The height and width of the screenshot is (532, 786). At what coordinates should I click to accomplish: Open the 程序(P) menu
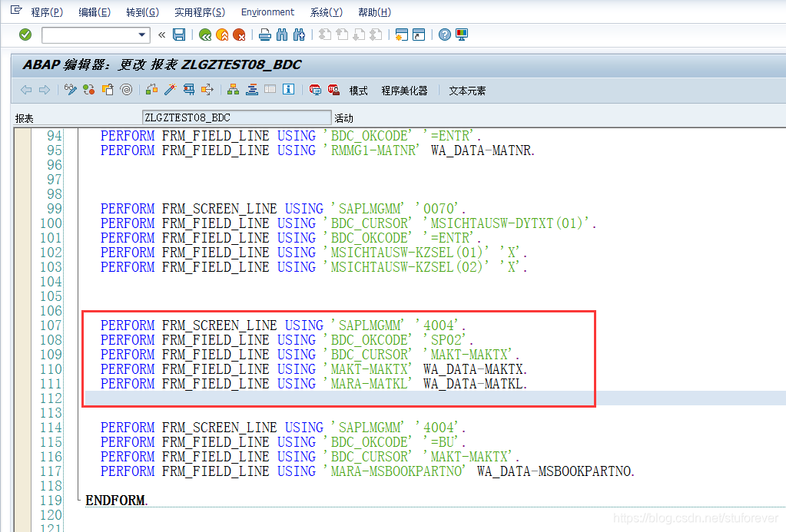point(47,12)
